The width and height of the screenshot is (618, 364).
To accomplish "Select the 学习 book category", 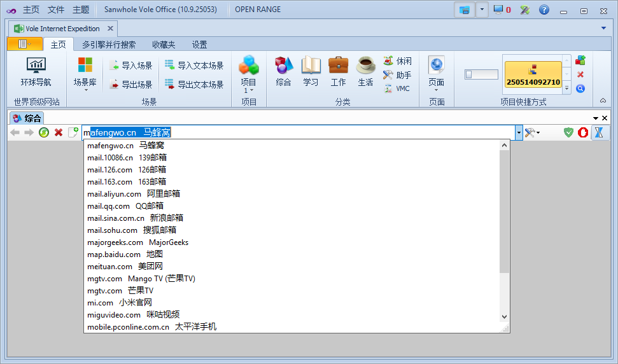I will [311, 72].
